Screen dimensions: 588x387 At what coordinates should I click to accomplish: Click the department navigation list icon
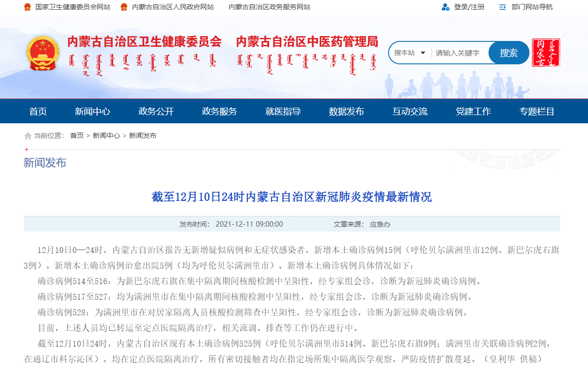(x=502, y=7)
